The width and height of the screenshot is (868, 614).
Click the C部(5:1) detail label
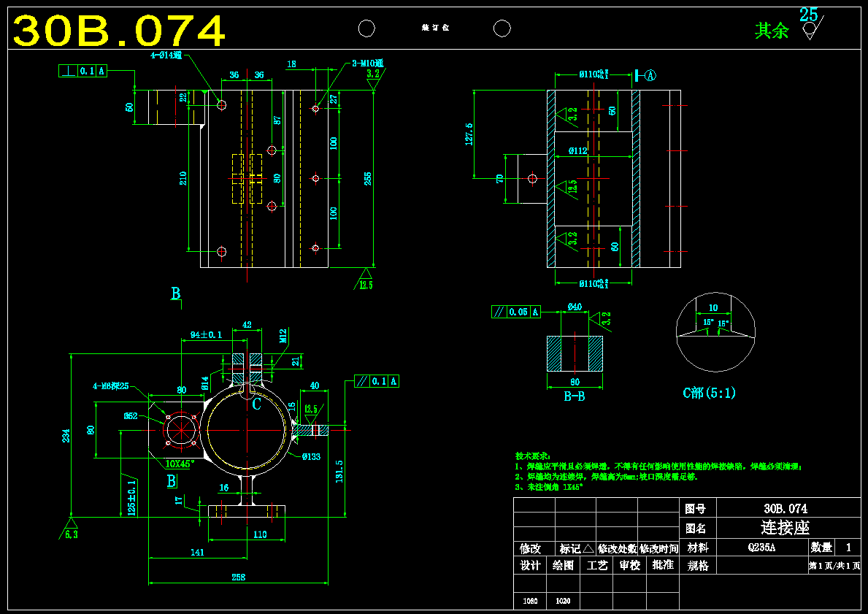(x=709, y=393)
